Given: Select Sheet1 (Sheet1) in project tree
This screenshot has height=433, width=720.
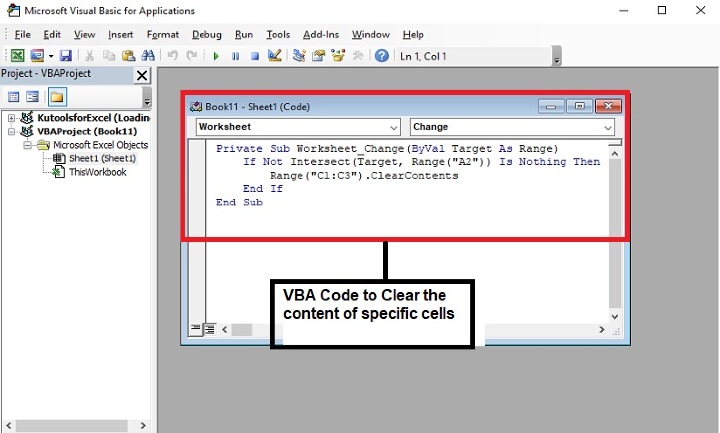Looking at the screenshot, I should 102,158.
